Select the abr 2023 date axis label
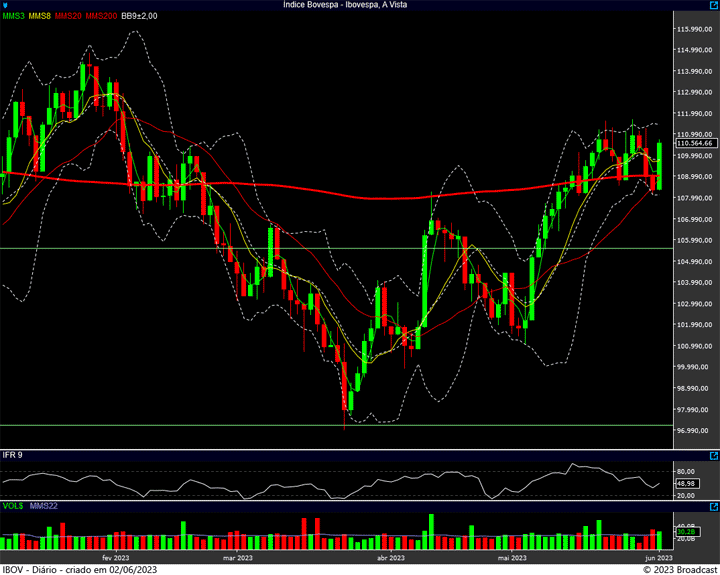 point(388,558)
